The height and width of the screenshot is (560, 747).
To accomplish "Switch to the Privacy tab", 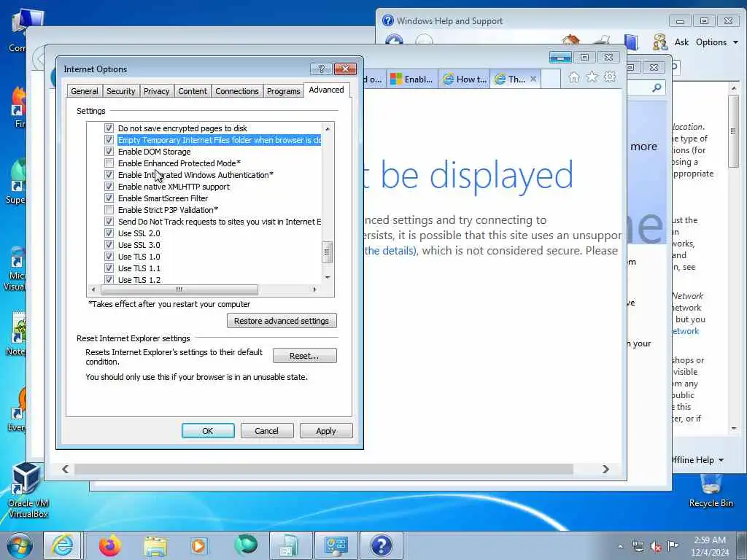I will click(x=156, y=91).
